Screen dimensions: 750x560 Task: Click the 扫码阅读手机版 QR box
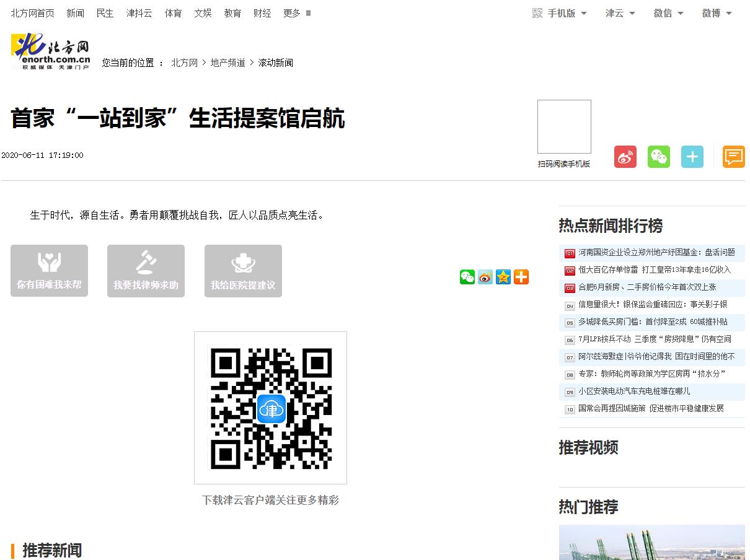pos(564,126)
